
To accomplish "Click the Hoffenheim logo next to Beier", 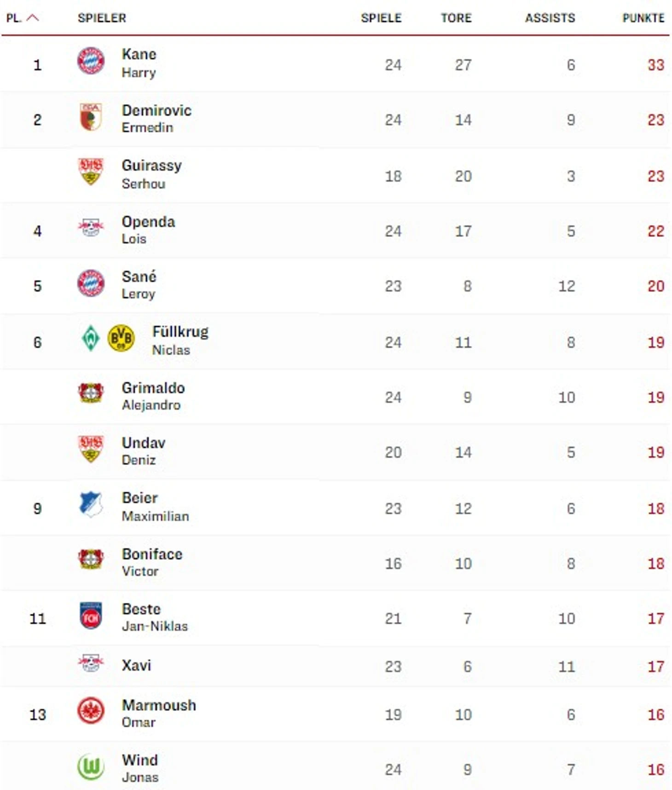I will point(91,504).
